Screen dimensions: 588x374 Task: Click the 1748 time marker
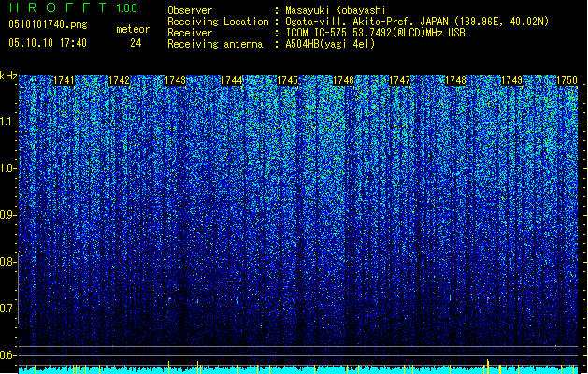tap(455, 80)
